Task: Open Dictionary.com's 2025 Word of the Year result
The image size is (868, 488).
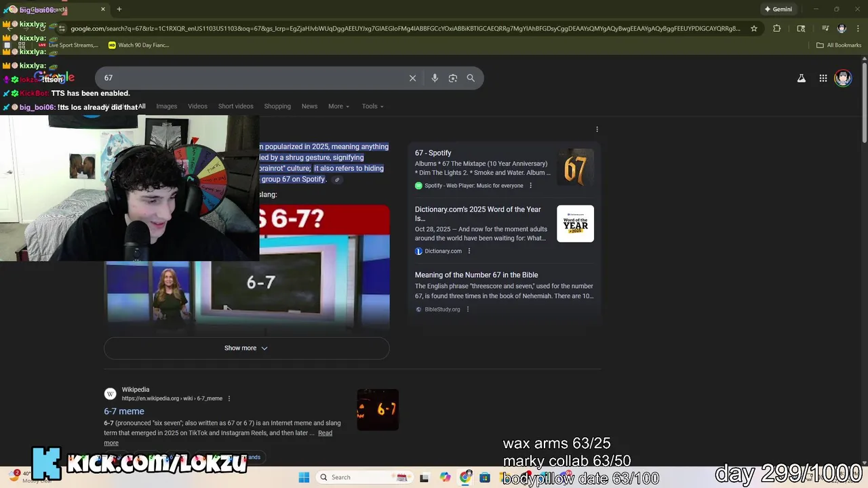Action: 478,214
